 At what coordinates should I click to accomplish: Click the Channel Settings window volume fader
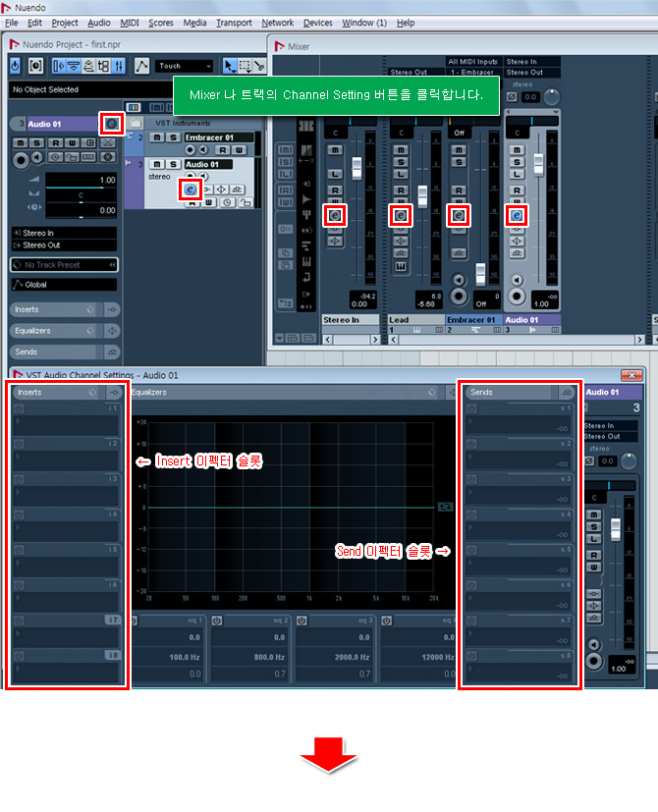click(x=616, y=530)
